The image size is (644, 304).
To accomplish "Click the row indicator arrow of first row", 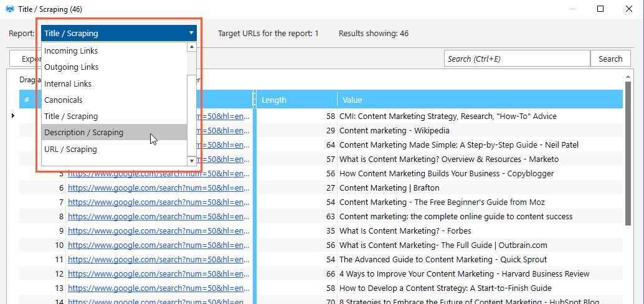I will (x=12, y=116).
